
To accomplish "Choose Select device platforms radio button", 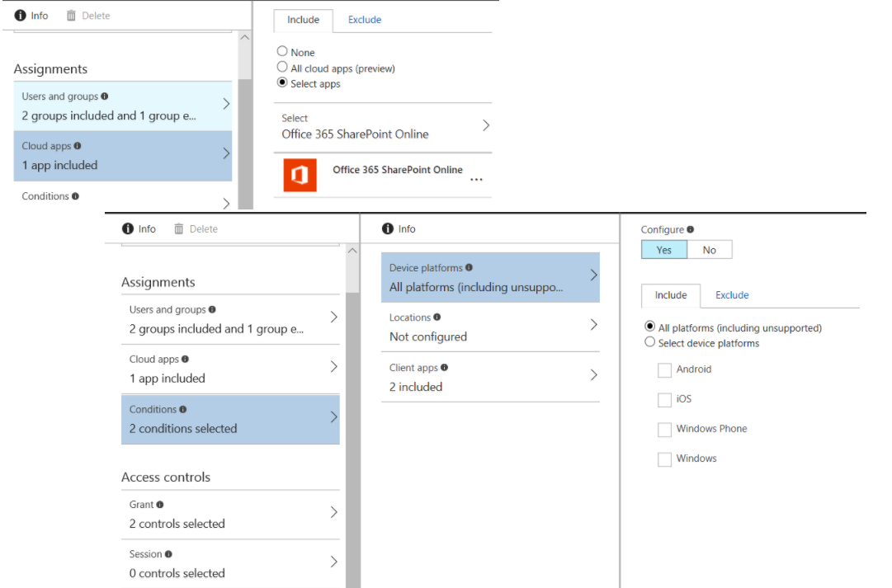I will [x=649, y=341].
